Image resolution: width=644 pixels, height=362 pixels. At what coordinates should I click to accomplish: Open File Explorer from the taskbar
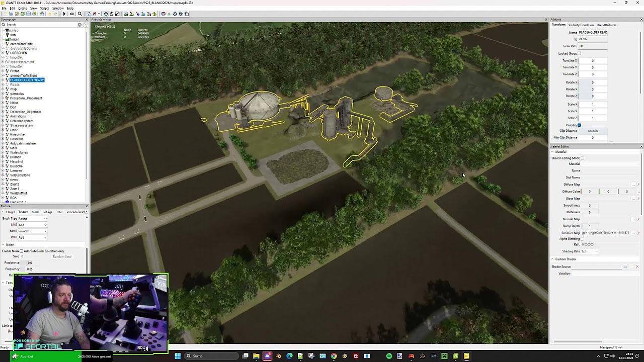pos(256,356)
